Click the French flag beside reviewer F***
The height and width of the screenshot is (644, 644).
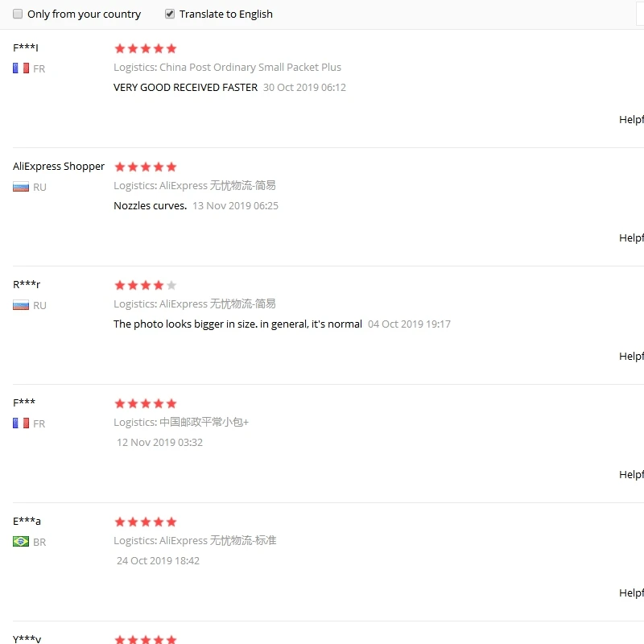tap(21, 423)
